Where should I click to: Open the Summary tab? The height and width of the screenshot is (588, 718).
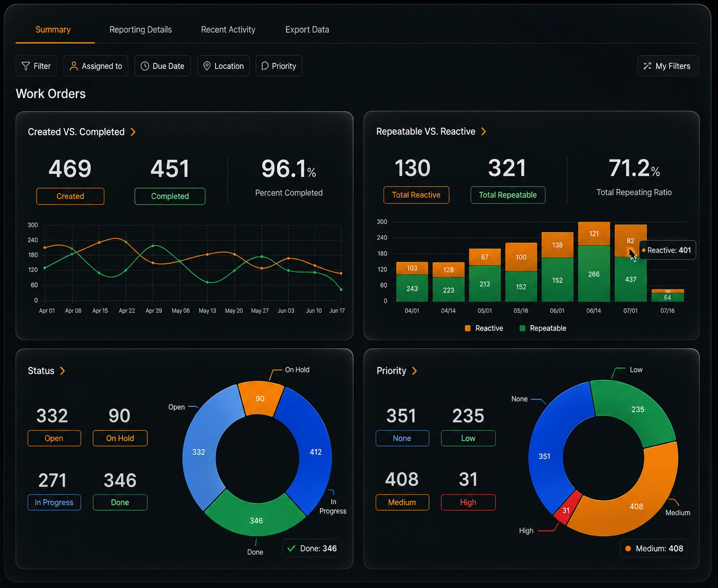(x=53, y=30)
